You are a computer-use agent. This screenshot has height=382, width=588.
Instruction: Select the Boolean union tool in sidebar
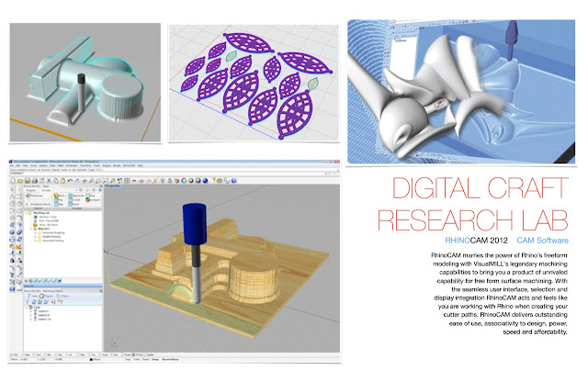[19, 232]
